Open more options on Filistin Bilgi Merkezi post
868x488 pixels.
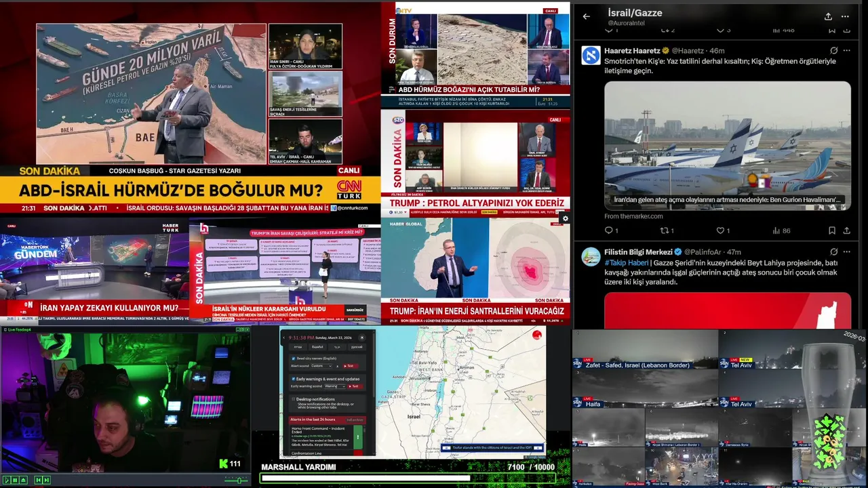(847, 251)
